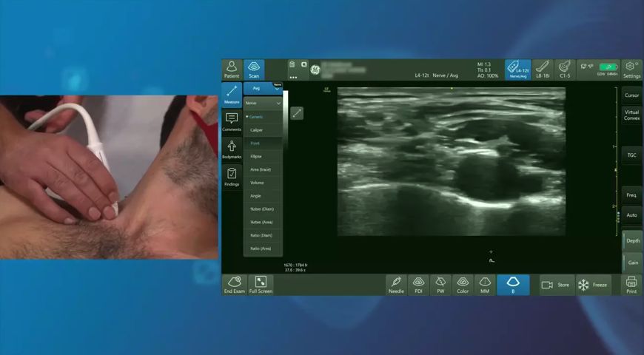Activate PW Doppler mode
Image resolution: width=644 pixels, height=355 pixels.
[440, 285]
